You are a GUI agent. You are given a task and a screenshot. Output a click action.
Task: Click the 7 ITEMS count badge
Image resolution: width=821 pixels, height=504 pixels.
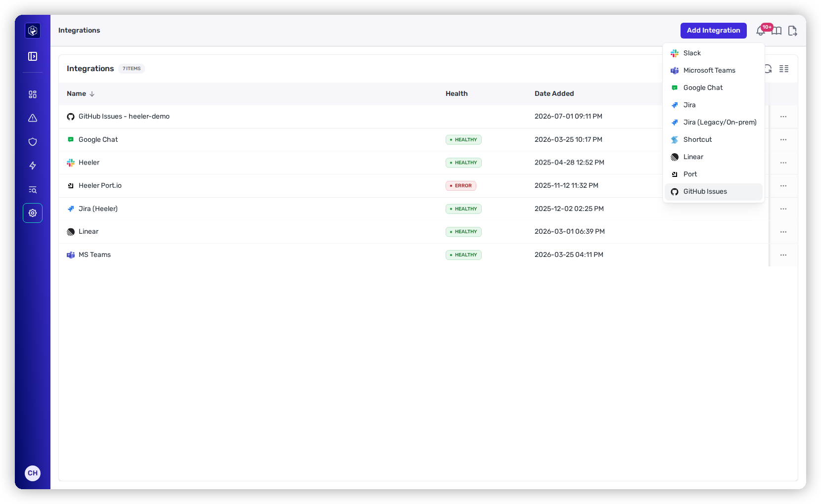click(x=132, y=69)
